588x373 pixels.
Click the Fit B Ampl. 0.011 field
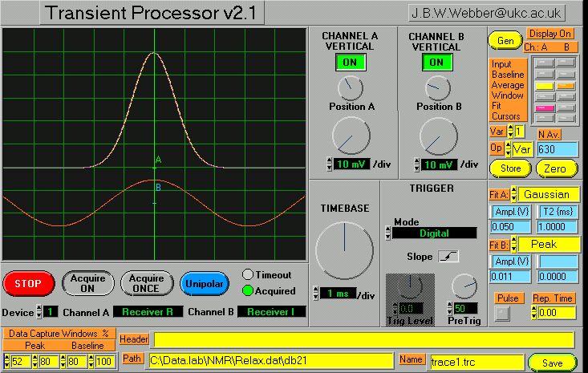click(510, 277)
